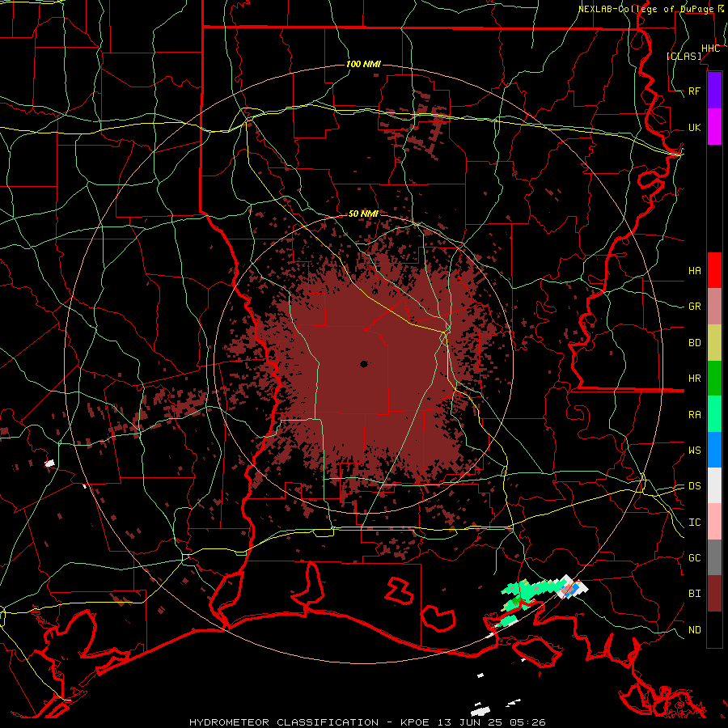This screenshot has width=728, height=728.
Task: Click the HHC product label
Action: pyautogui.click(x=710, y=49)
